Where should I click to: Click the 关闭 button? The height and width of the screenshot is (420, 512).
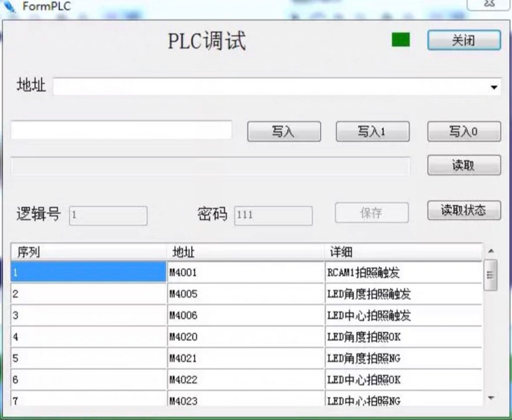(464, 40)
